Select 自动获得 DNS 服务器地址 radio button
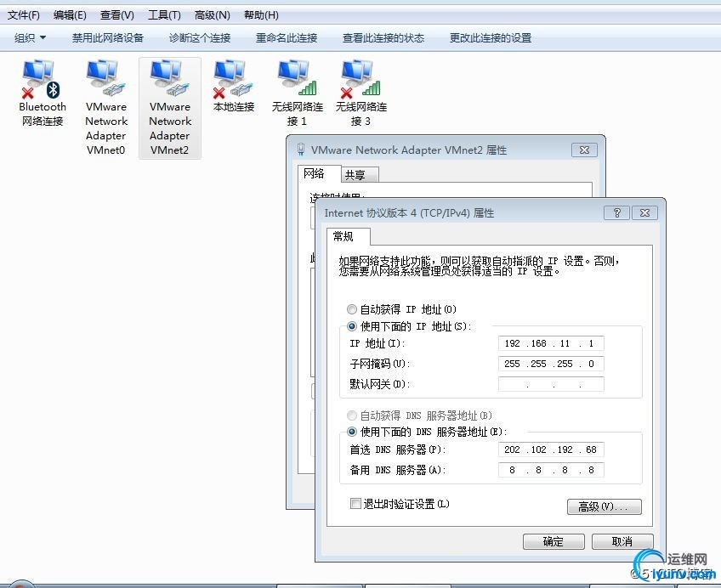The width and height of the screenshot is (721, 588). [352, 416]
